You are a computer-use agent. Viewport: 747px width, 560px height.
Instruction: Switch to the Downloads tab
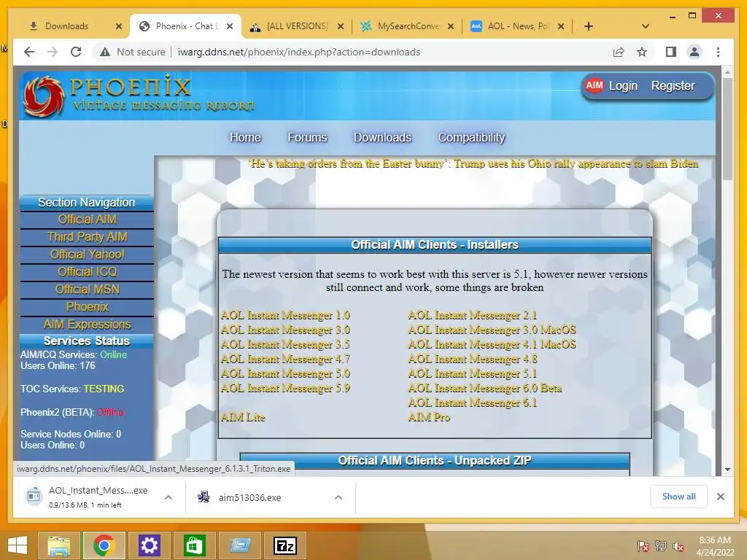(66, 26)
